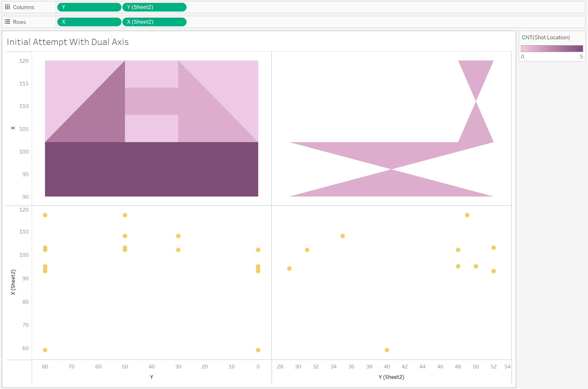Click the Rows shelf icon

(x=7, y=22)
